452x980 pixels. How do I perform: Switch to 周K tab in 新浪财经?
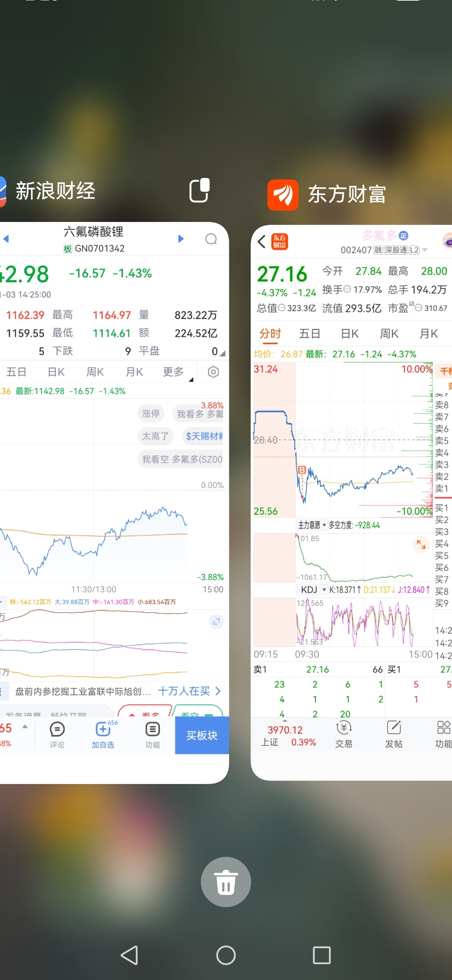tap(95, 372)
